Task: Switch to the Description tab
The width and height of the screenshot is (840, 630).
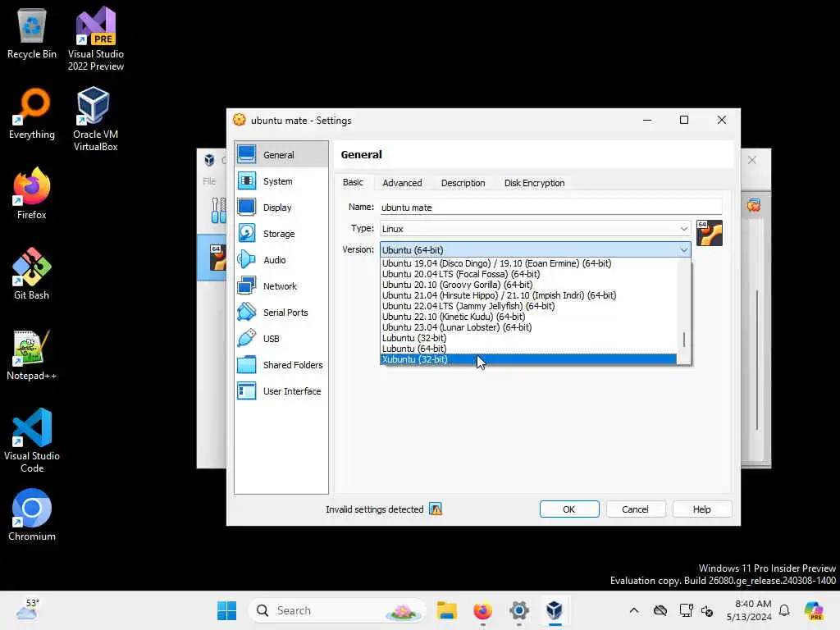Action: point(463,183)
